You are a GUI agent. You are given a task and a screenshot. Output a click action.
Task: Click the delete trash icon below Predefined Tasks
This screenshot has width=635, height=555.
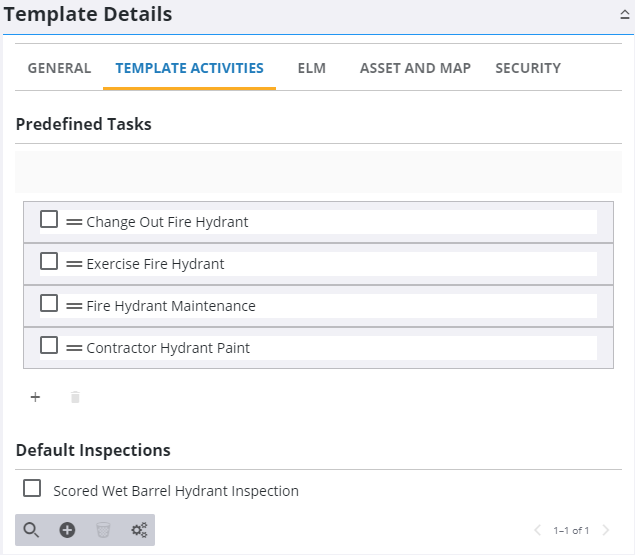[75, 397]
